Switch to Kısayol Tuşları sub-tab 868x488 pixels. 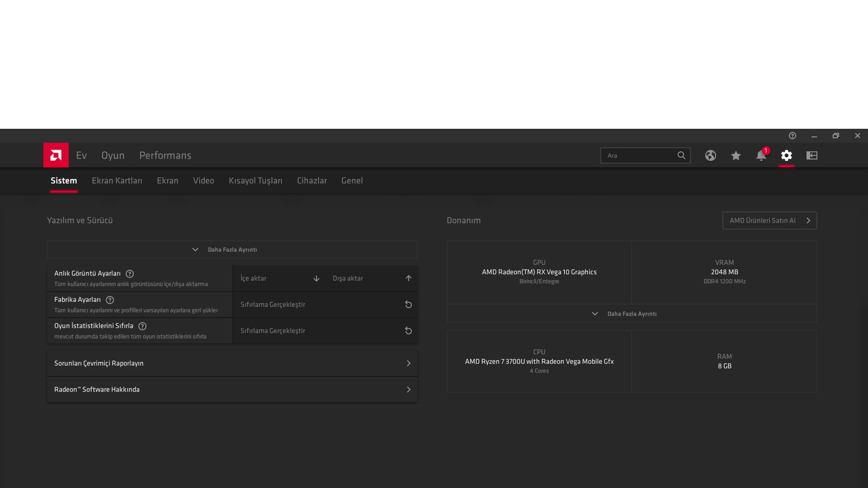(255, 181)
